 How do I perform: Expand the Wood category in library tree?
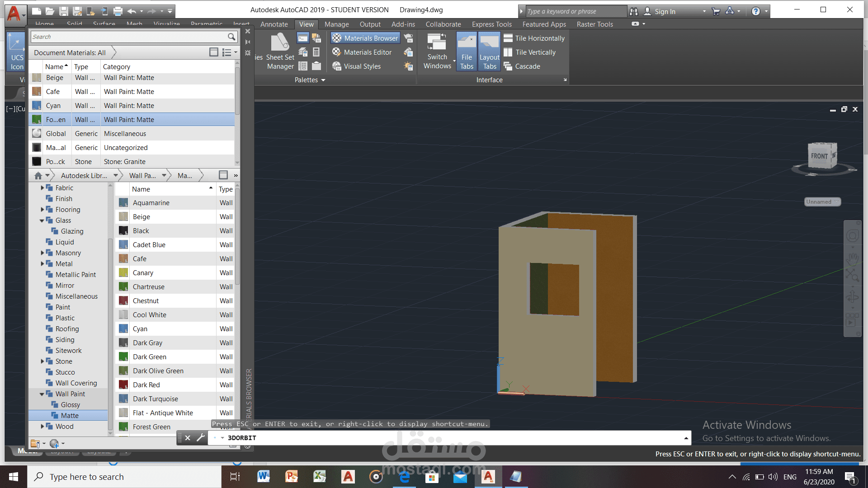(x=43, y=426)
